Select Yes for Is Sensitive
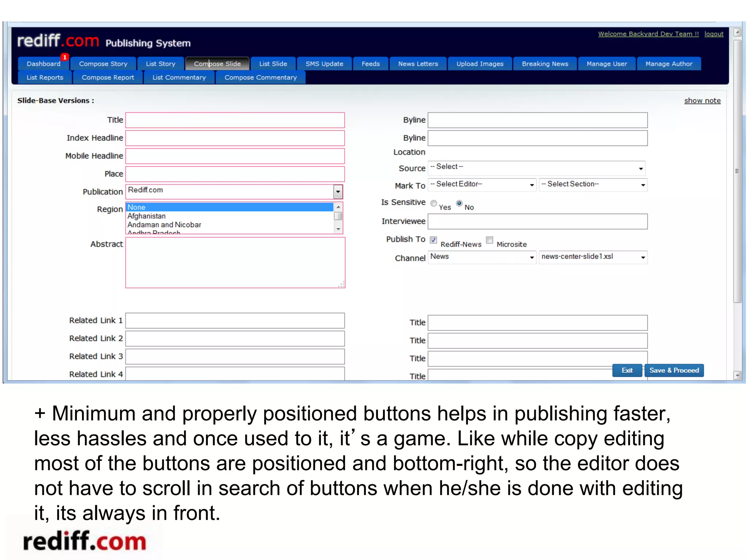This screenshot has height=560, width=747. click(434, 203)
